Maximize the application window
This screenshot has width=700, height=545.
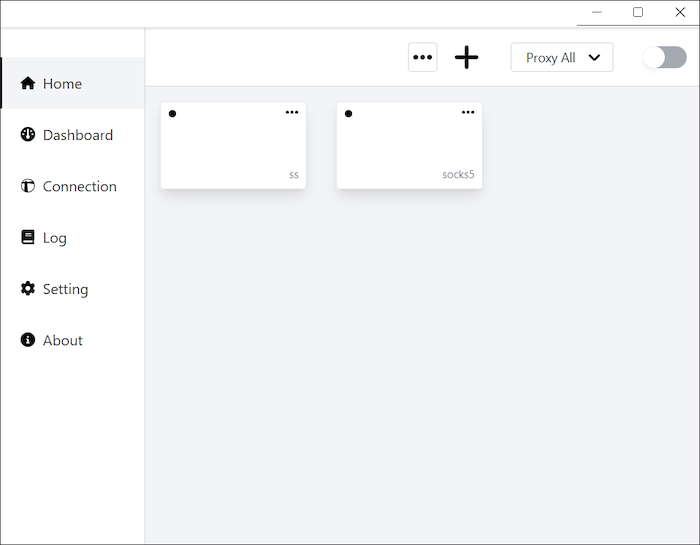tap(638, 13)
